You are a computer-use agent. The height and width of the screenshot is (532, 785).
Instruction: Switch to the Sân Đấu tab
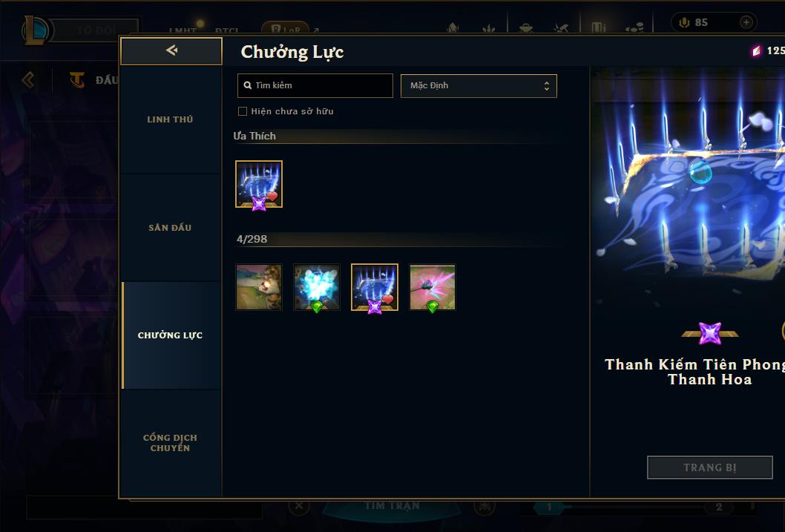(x=170, y=228)
